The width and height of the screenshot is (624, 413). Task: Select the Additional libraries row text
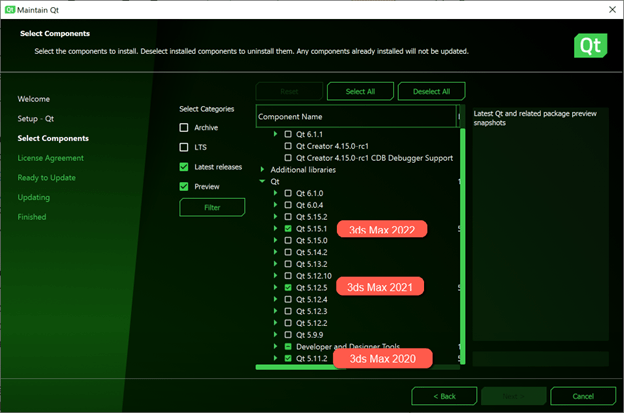(303, 170)
